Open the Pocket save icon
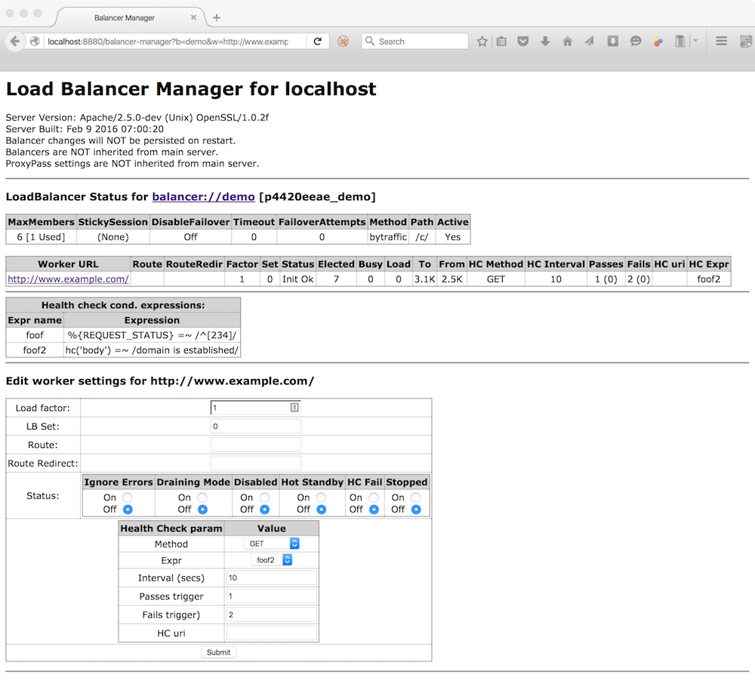Image resolution: width=755 pixels, height=700 pixels. tap(522, 42)
